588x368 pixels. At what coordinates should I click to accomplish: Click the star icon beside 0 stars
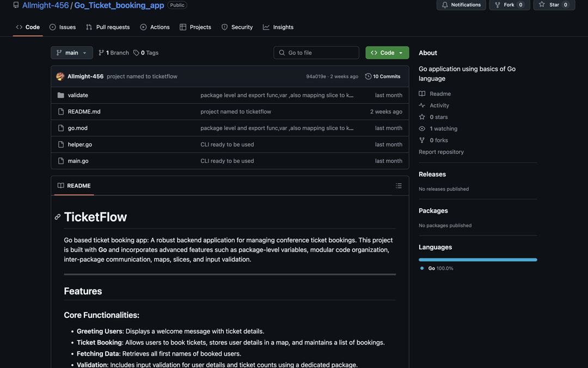coord(422,117)
